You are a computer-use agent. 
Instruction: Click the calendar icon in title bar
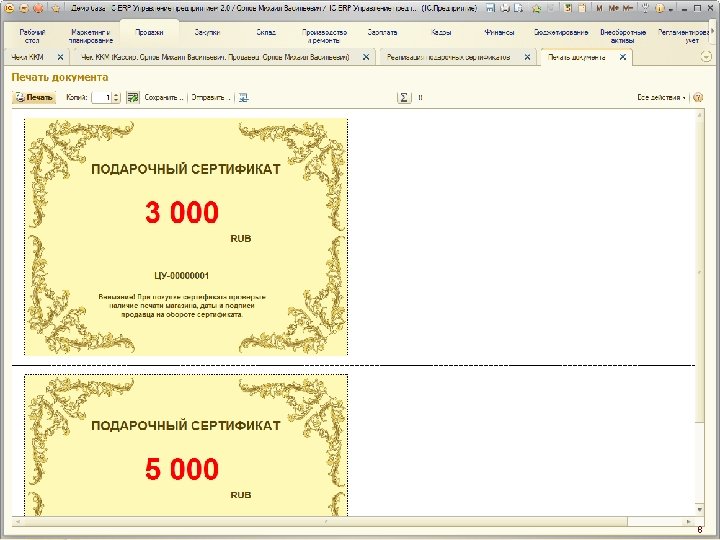[581, 8]
